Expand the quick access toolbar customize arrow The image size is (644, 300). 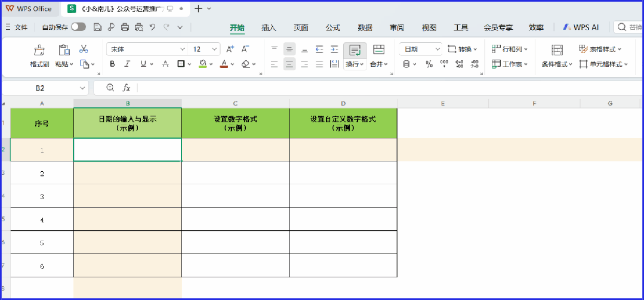point(180,27)
